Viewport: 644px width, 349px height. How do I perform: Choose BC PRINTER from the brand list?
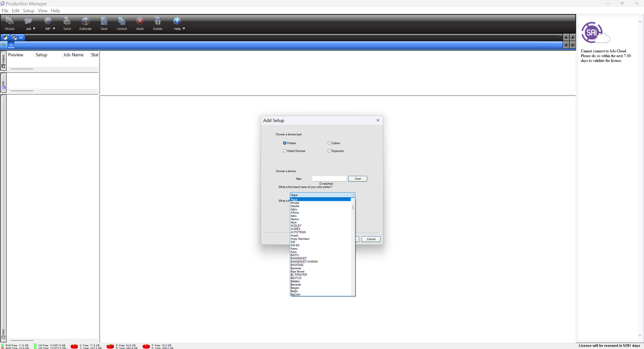pyautogui.click(x=320, y=275)
